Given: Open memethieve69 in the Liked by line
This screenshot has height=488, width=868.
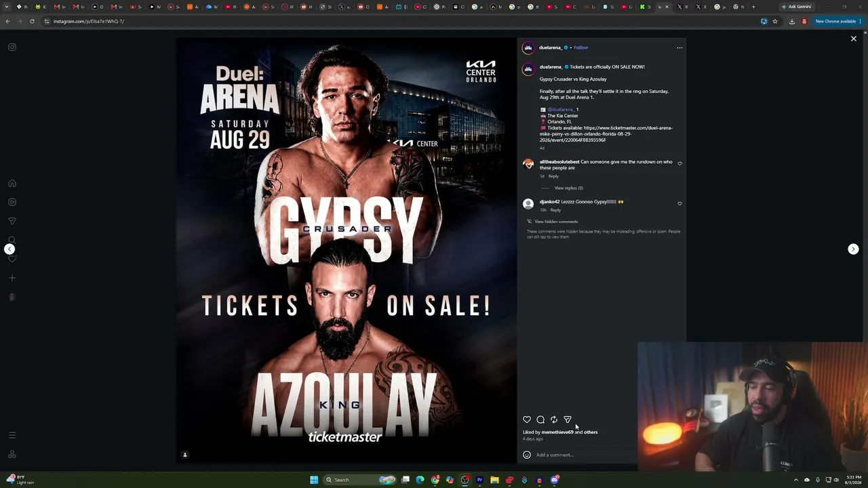Looking at the screenshot, I should coord(557,432).
